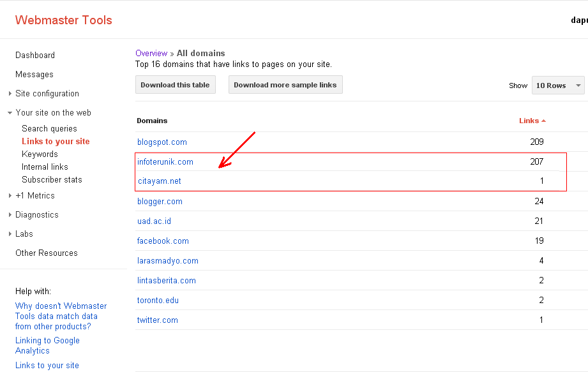Open the toronto.edu domain link
Image resolution: width=588 pixels, height=372 pixels.
tap(158, 301)
